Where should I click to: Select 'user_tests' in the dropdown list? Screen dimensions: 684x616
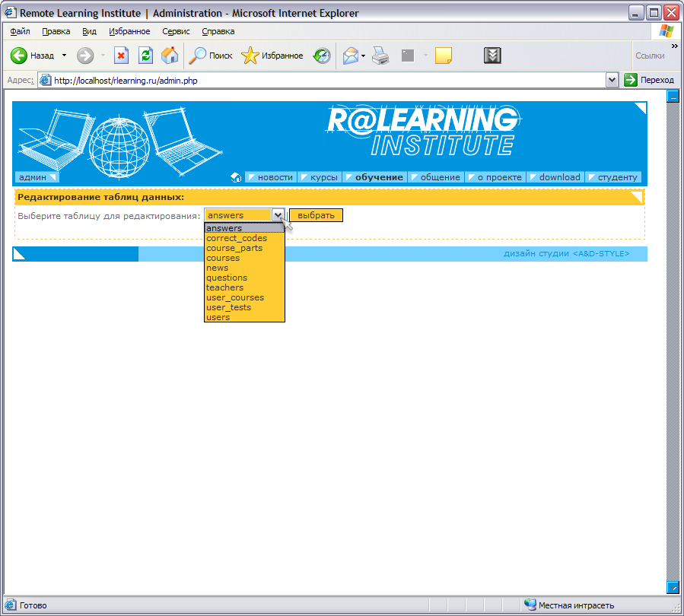244,307
